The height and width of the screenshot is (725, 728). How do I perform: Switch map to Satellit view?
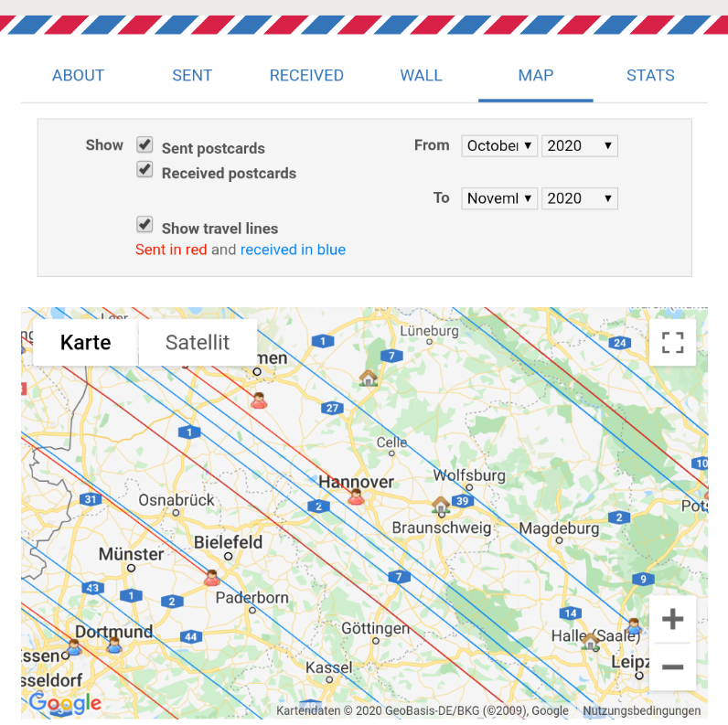(x=198, y=343)
